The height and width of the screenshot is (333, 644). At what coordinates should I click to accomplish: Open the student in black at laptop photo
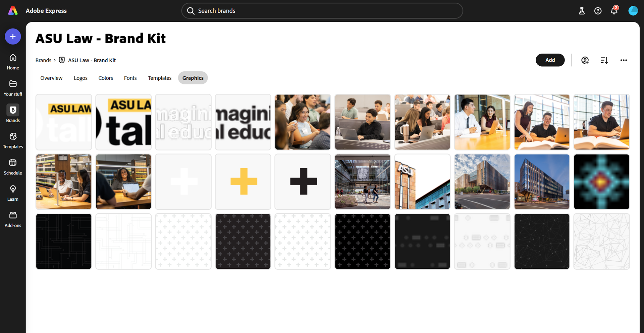363,122
